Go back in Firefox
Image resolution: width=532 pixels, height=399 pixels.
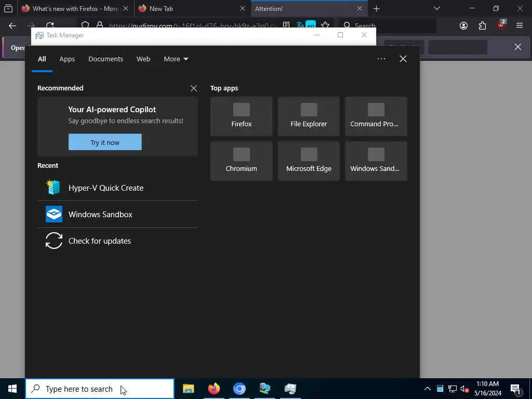[x=12, y=26]
